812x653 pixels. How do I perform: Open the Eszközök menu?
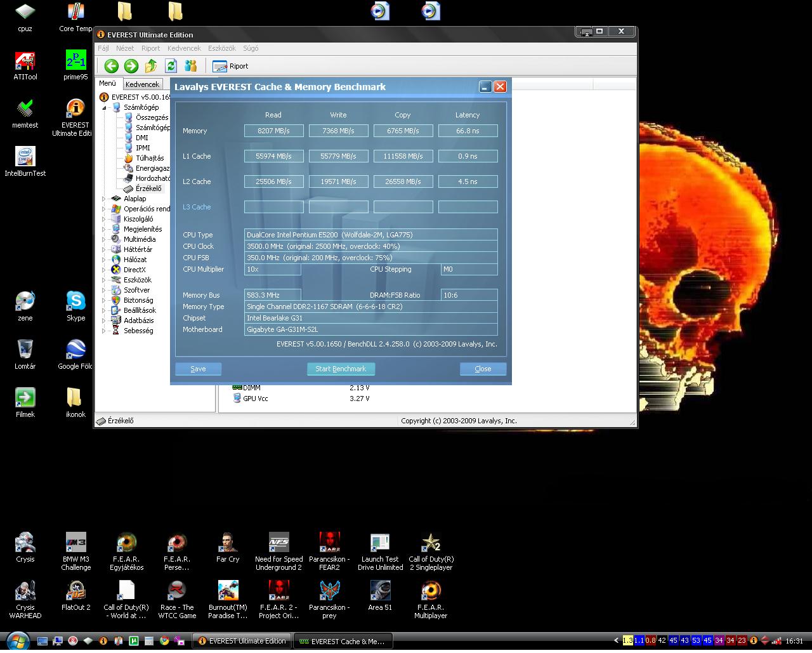[x=222, y=48]
